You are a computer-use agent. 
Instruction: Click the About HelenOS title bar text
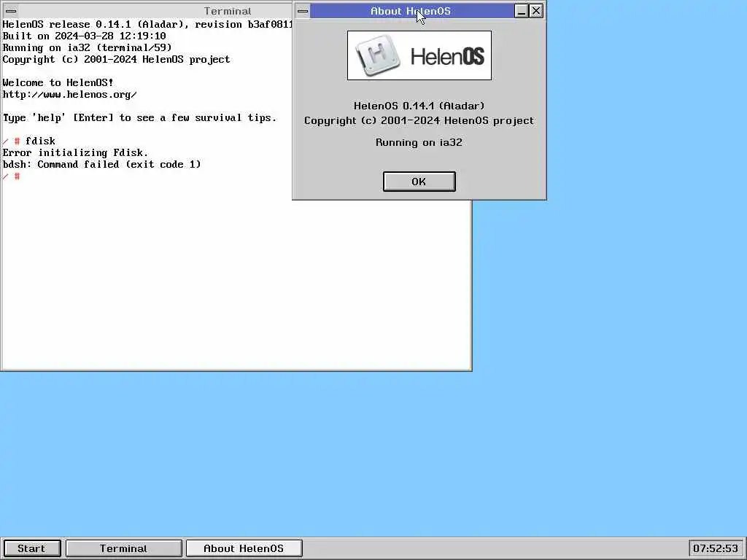click(411, 11)
